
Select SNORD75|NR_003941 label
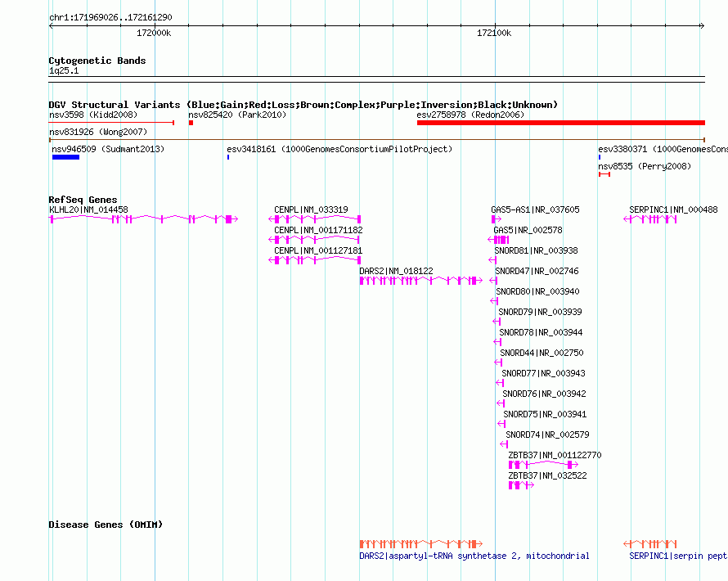[545, 414]
